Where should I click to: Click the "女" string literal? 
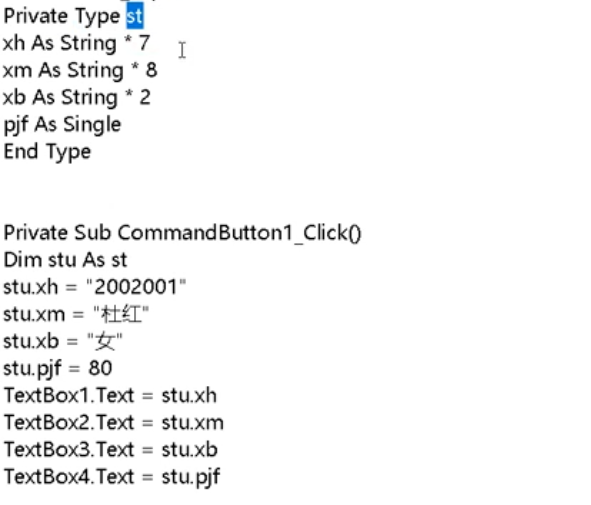tap(105, 341)
